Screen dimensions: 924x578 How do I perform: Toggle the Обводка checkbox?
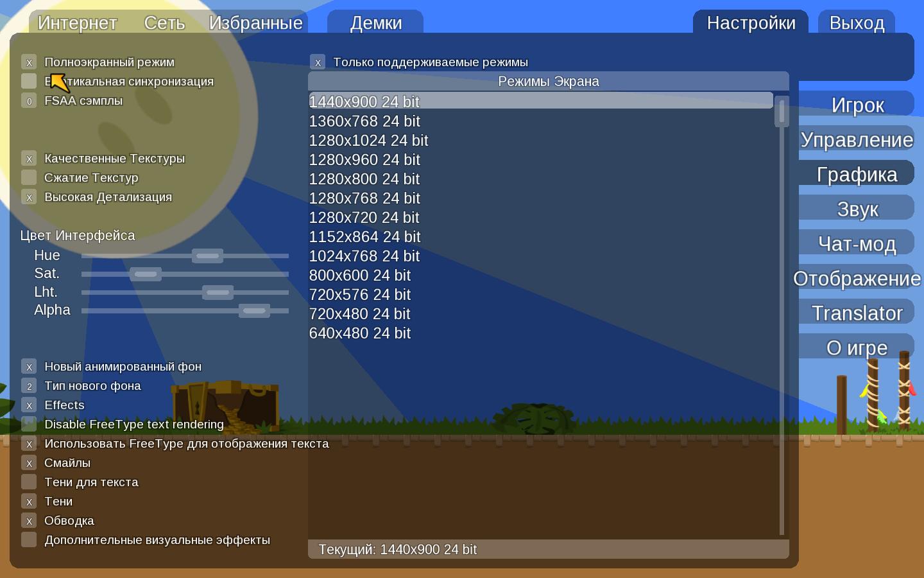click(29, 521)
